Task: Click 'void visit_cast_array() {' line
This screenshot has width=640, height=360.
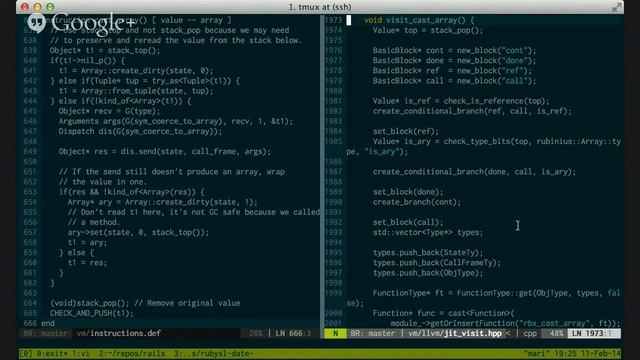Action: click(x=419, y=20)
